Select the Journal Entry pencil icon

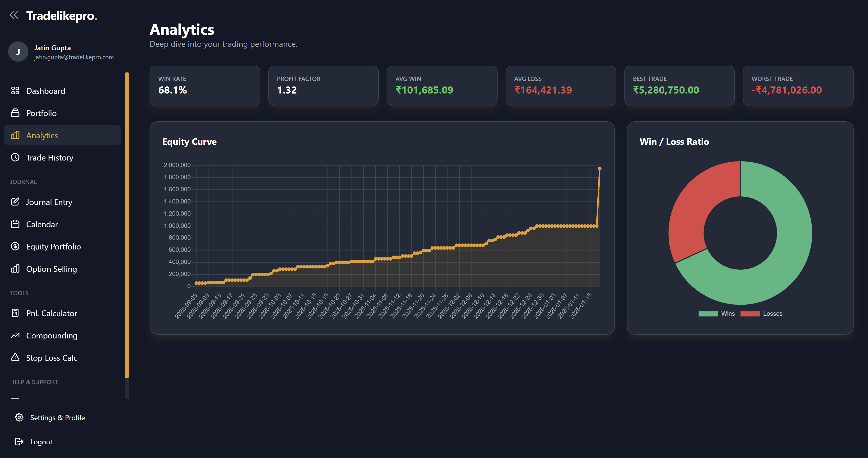15,202
